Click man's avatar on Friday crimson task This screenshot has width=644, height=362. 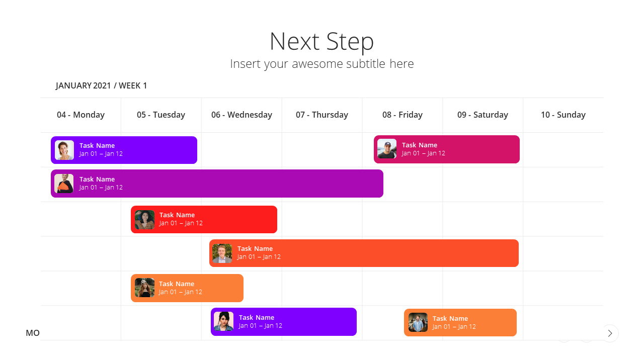click(x=387, y=149)
